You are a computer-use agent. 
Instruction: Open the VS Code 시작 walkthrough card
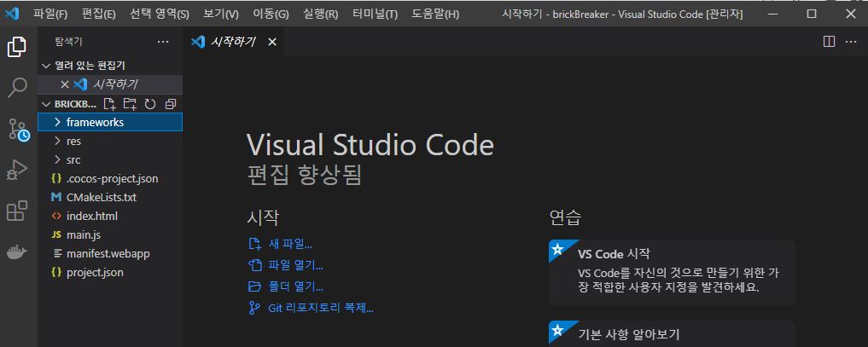coord(672,272)
